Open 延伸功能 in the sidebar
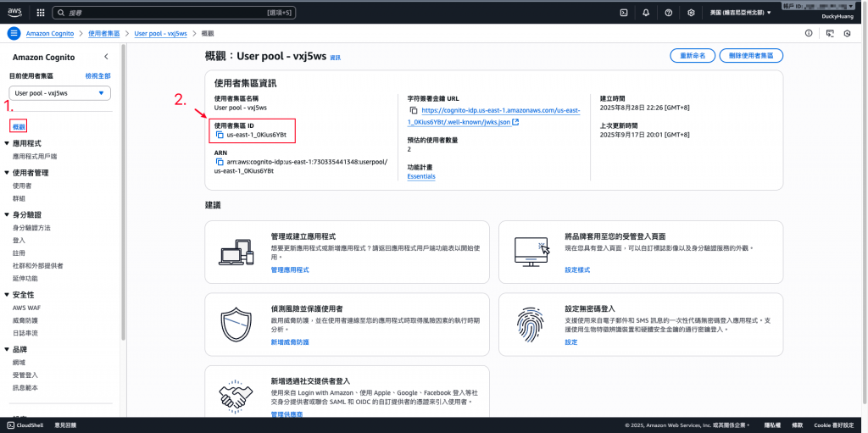Screen dimensions: 868x433 pos(25,279)
